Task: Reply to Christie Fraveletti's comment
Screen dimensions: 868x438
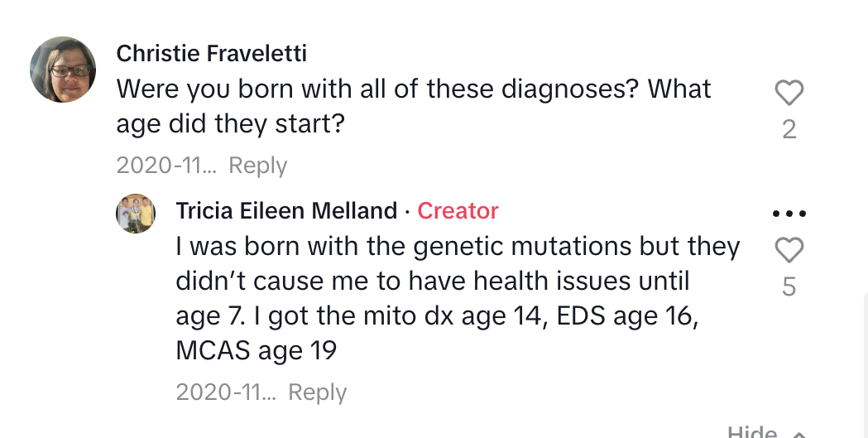Action: (258, 165)
